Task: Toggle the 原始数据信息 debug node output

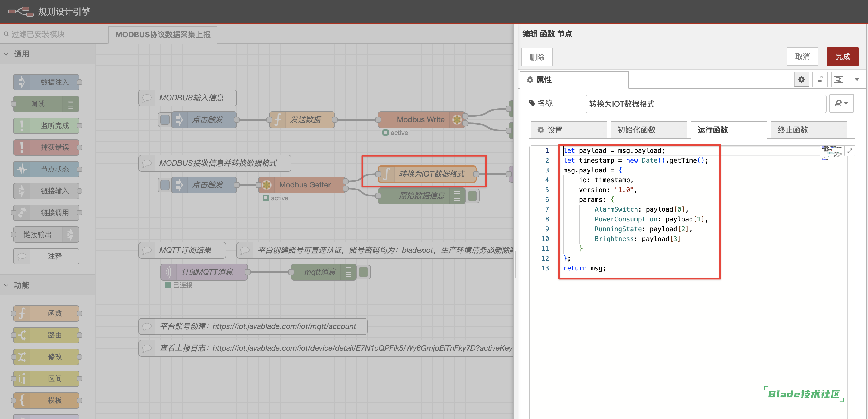Action: click(472, 196)
